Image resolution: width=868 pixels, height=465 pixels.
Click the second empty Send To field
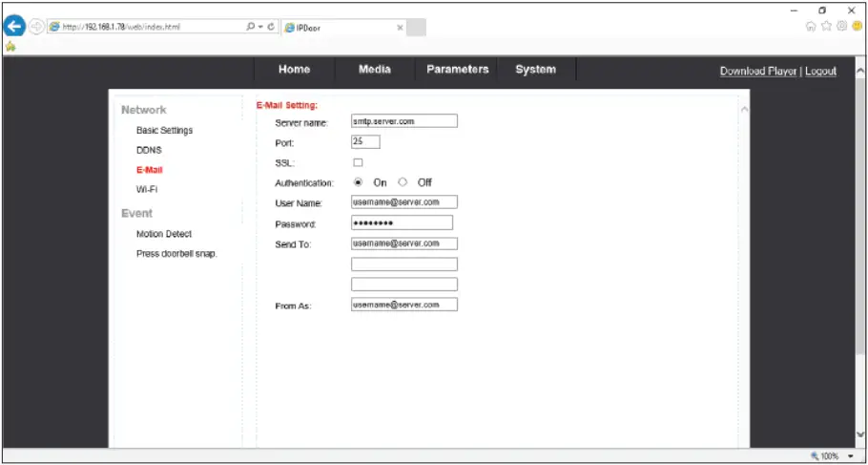point(404,264)
